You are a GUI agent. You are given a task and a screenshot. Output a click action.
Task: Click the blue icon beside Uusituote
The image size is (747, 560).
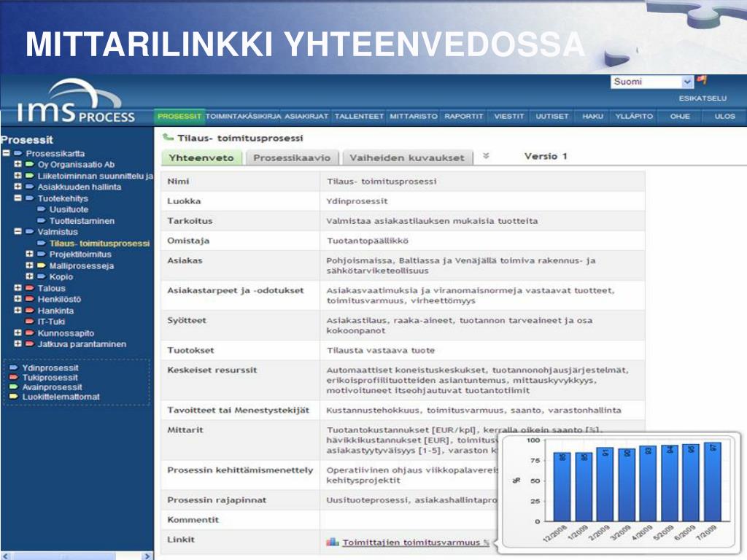[42, 209]
